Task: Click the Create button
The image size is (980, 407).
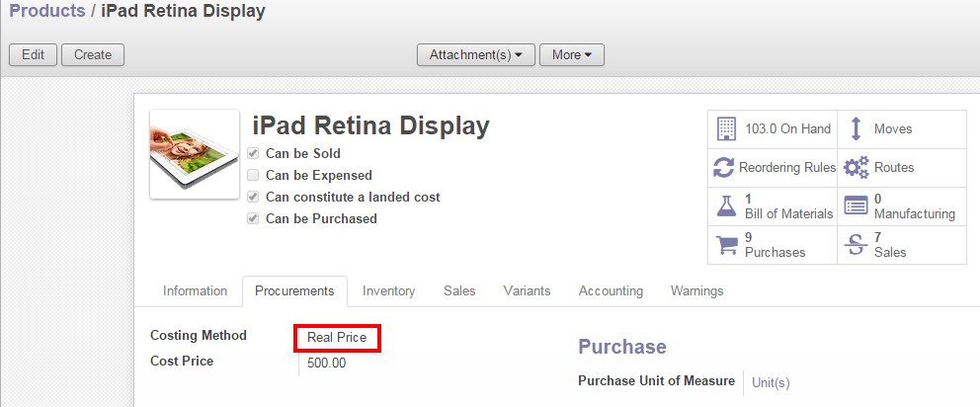Action: [93, 55]
